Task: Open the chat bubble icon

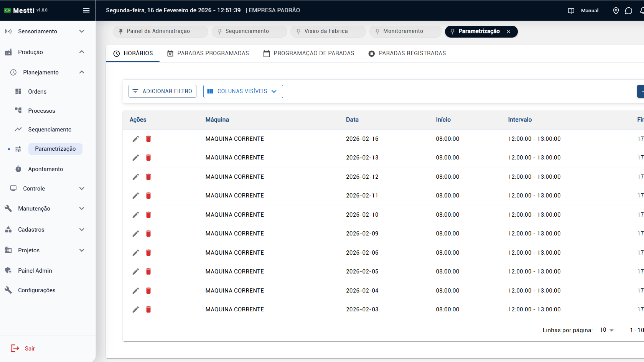Action: point(629,11)
